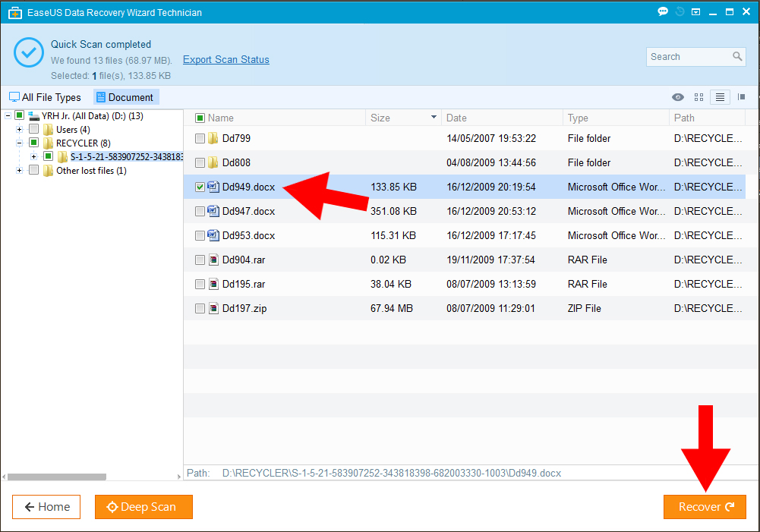Viewport: 760px width, 532px height.
Task: Check the Dd799 folder checkbox
Action: point(200,139)
